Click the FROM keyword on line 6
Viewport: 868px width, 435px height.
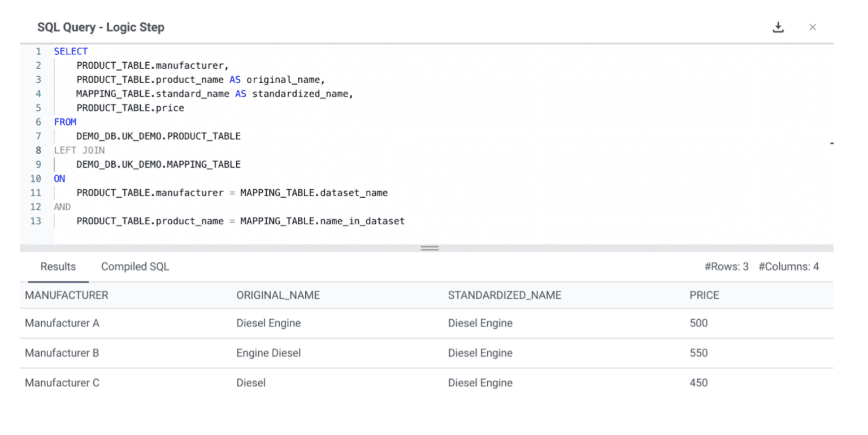tap(65, 121)
